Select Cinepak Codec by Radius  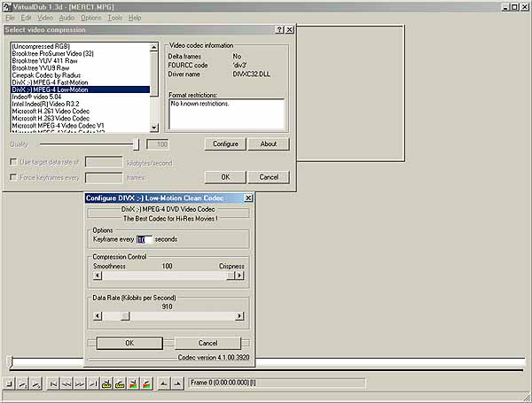pyautogui.click(x=81, y=75)
